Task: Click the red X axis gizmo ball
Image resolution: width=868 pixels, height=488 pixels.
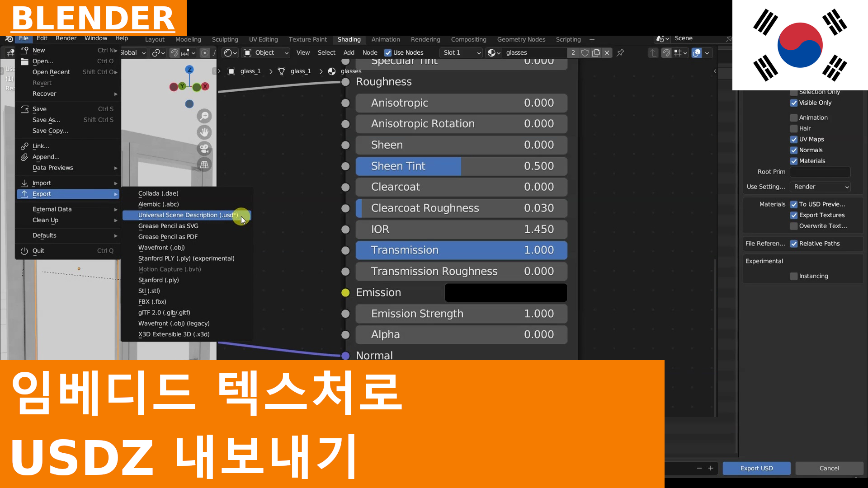Action: point(205,86)
